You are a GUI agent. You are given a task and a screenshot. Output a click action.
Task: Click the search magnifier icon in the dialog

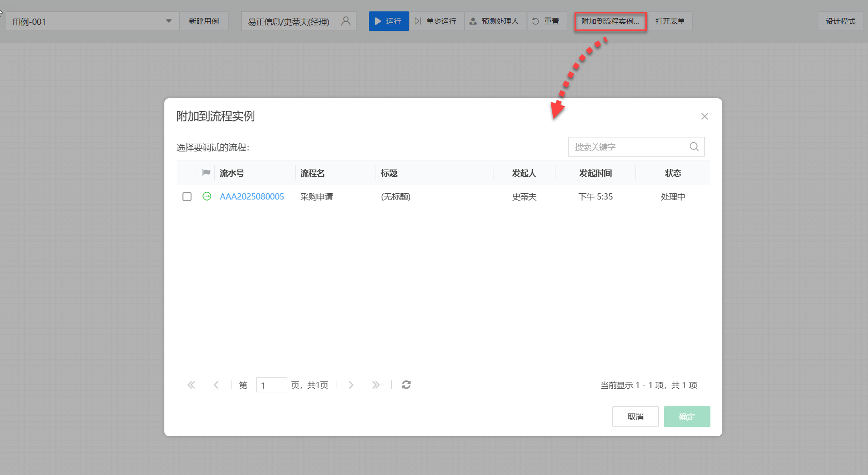(x=693, y=147)
